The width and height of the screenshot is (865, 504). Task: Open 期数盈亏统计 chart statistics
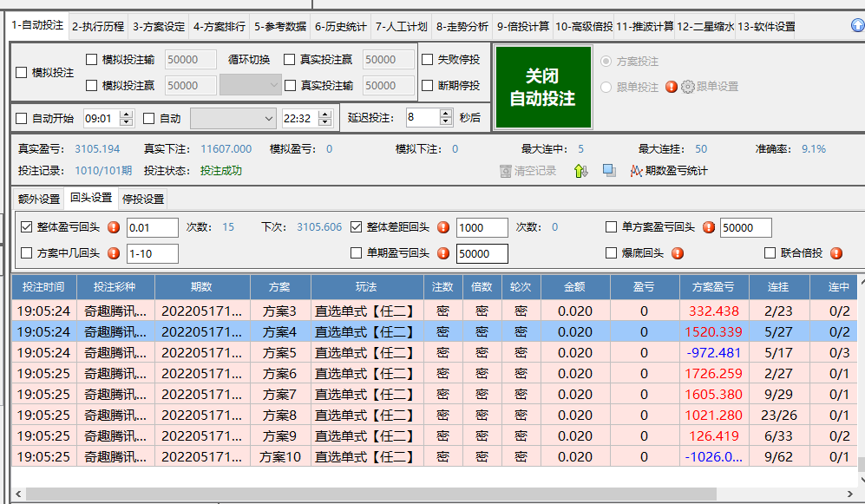click(x=668, y=171)
